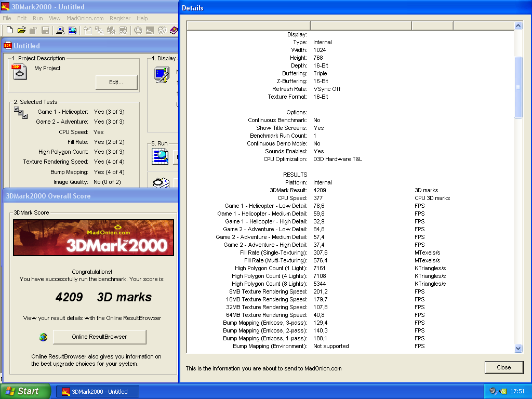This screenshot has height=399, width=532.
Task: Click the grayed-out display settings toolbar icon
Action: (123, 30)
